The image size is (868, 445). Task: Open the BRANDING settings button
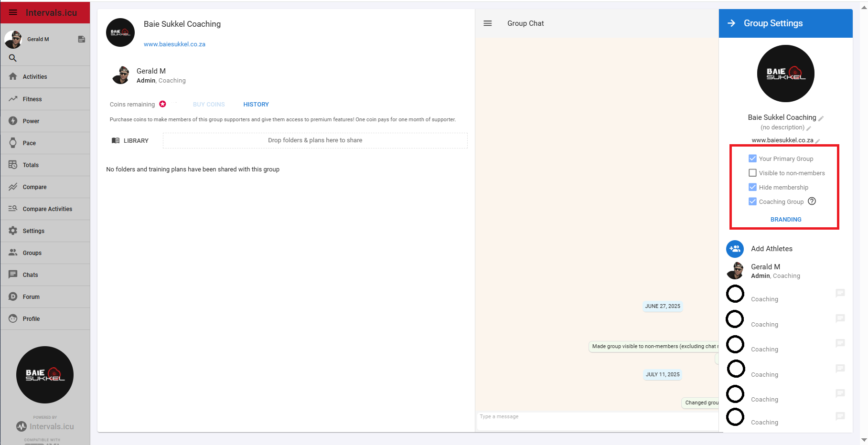coord(785,220)
